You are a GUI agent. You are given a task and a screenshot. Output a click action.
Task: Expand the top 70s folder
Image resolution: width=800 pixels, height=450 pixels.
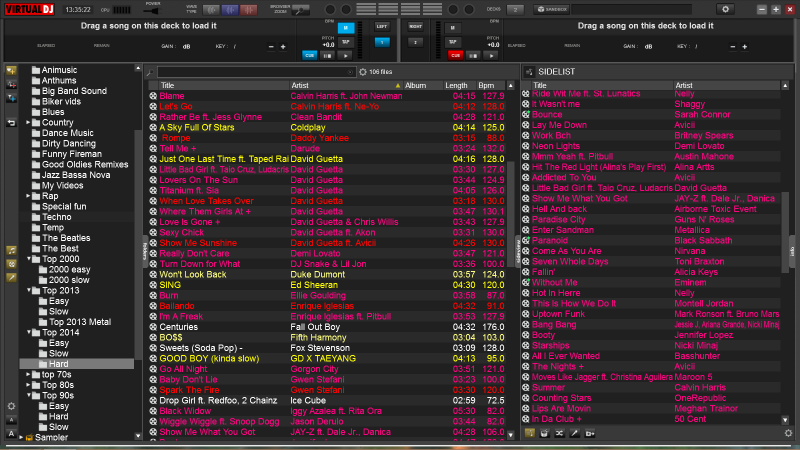click(x=28, y=374)
